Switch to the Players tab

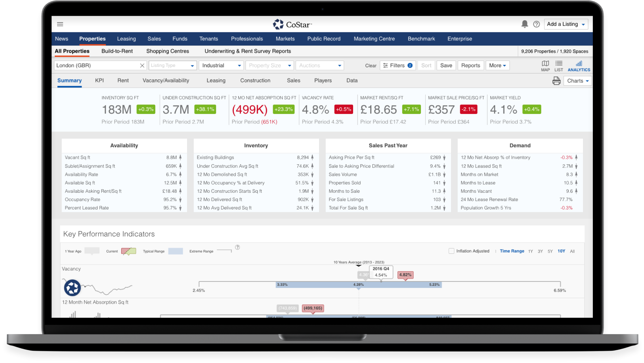pos(323,80)
